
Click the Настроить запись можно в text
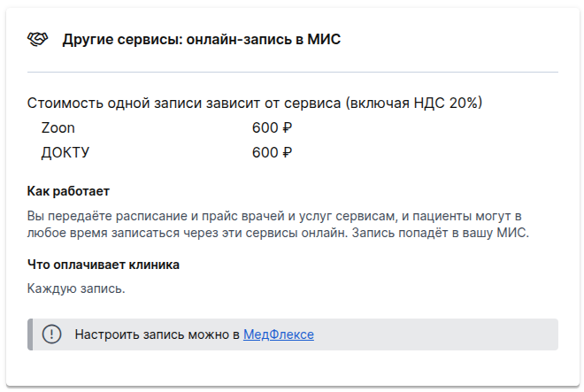(x=158, y=334)
